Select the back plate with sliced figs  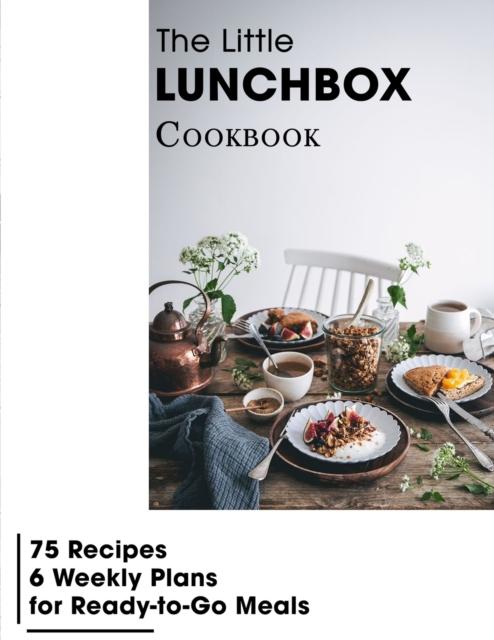coord(288,326)
